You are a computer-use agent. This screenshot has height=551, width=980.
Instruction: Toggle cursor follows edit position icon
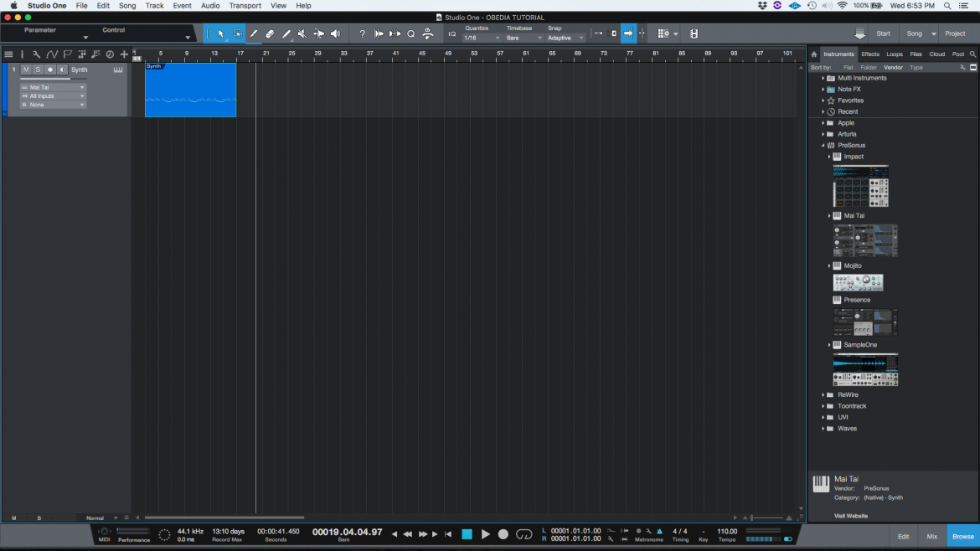642,33
